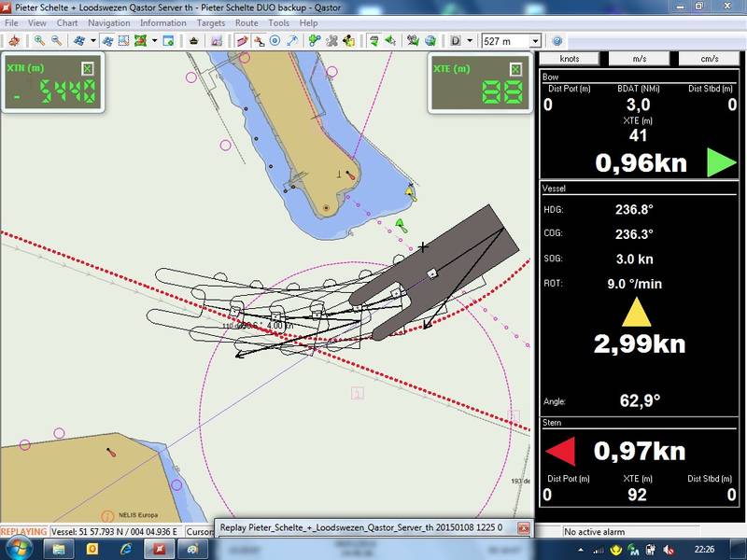This screenshot has height=560, width=747.
Task: Click the Zoom Out magnifier
Action: (x=57, y=41)
